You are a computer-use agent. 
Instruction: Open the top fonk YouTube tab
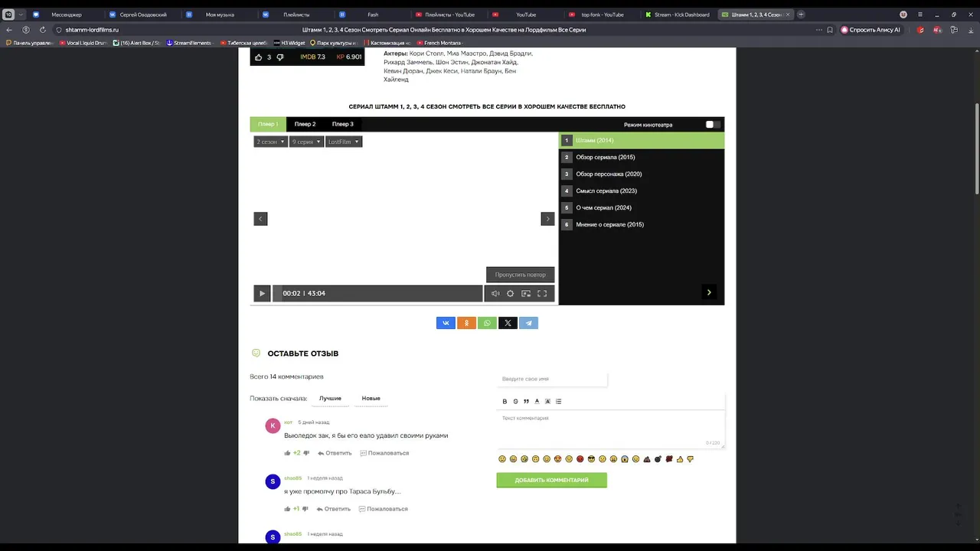[602, 15]
